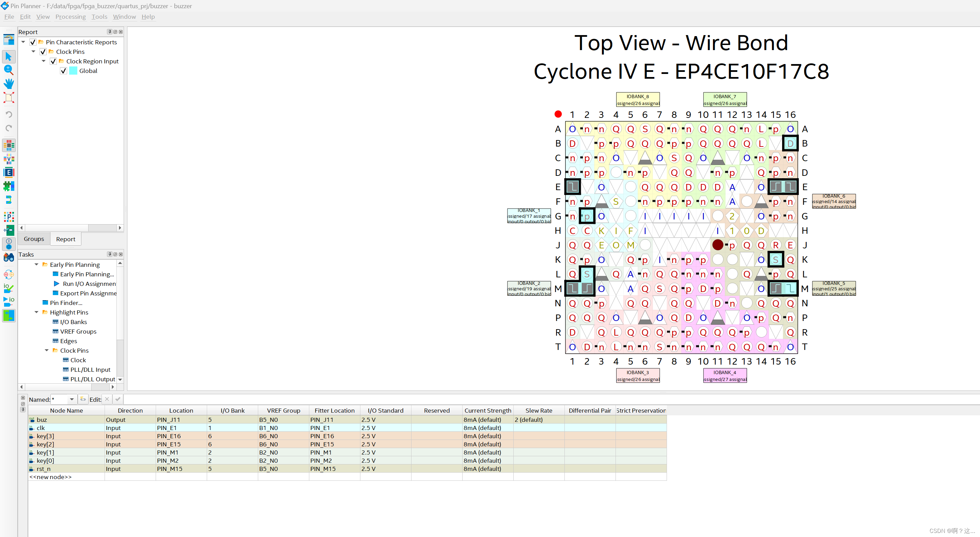Click Tasks panel vertical scrollbar down arrow
This screenshot has height=537, width=980.
[120, 380]
